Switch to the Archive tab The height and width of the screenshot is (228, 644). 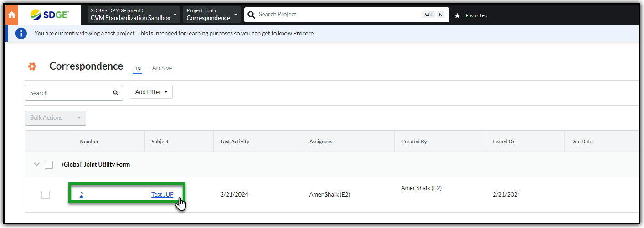[x=162, y=68]
